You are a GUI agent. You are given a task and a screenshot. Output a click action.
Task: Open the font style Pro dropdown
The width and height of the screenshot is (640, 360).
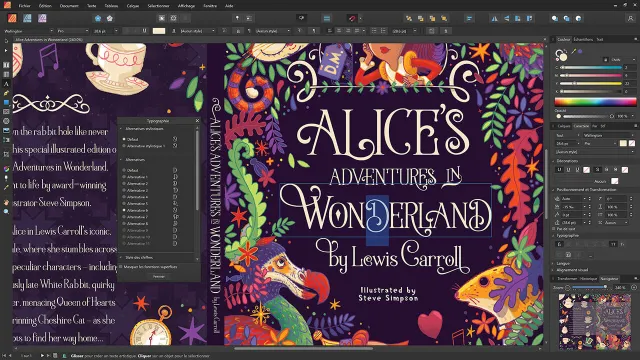[x=73, y=31]
